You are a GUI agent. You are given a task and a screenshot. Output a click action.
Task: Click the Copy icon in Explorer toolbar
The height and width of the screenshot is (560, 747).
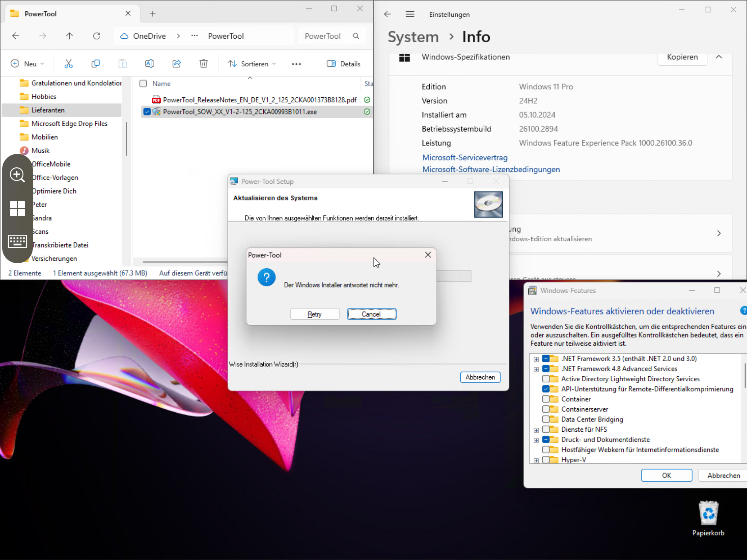tap(96, 64)
